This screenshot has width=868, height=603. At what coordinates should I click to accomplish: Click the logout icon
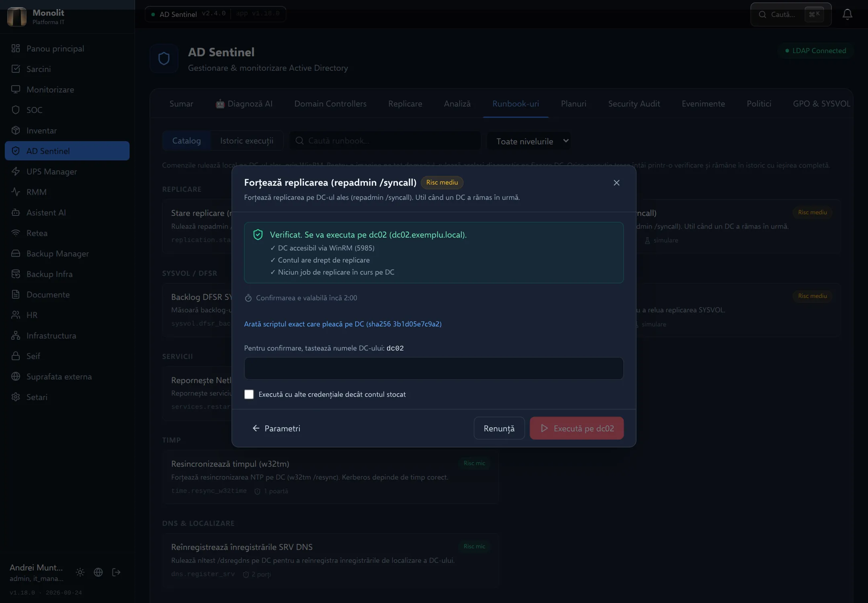pos(116,572)
